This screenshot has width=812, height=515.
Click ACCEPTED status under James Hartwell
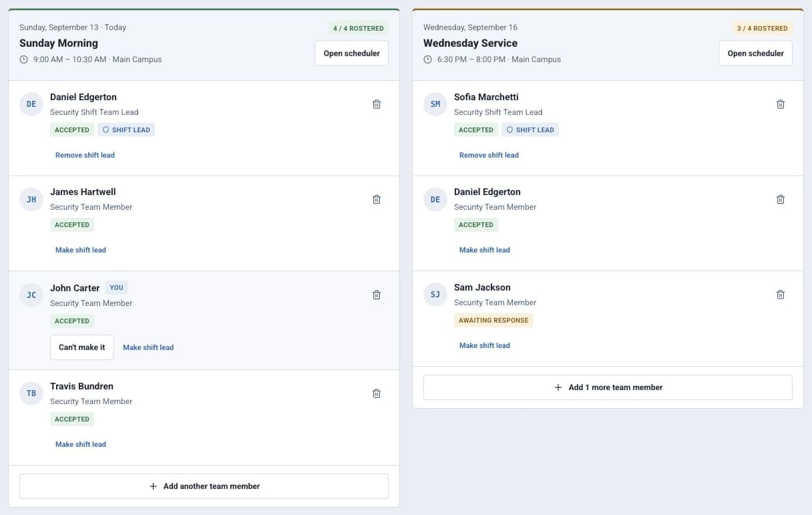click(x=72, y=225)
